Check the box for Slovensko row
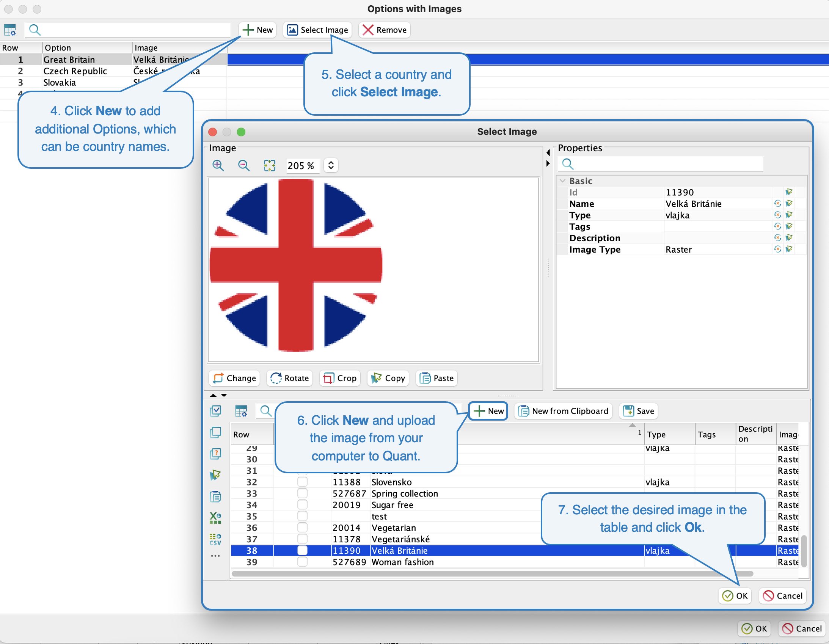The width and height of the screenshot is (829, 644). tap(303, 482)
